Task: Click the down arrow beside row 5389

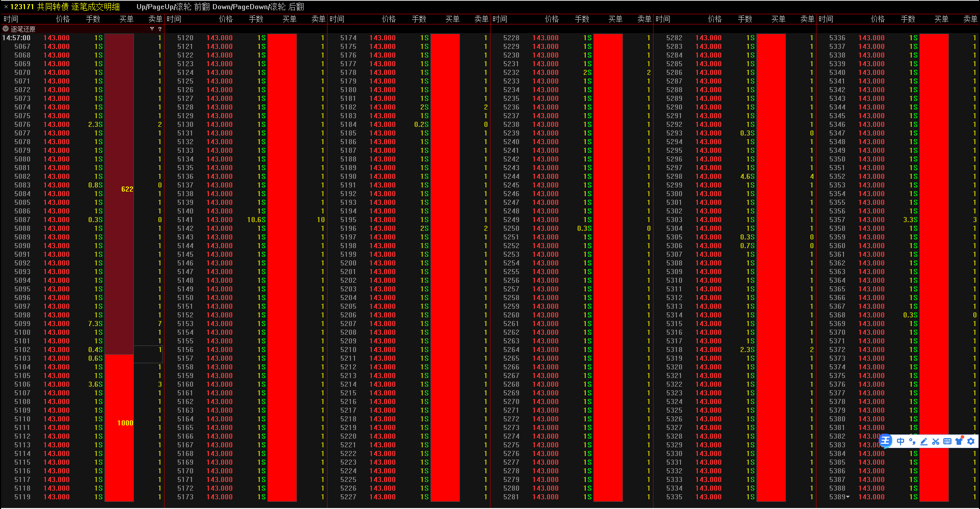Action: coord(848,497)
